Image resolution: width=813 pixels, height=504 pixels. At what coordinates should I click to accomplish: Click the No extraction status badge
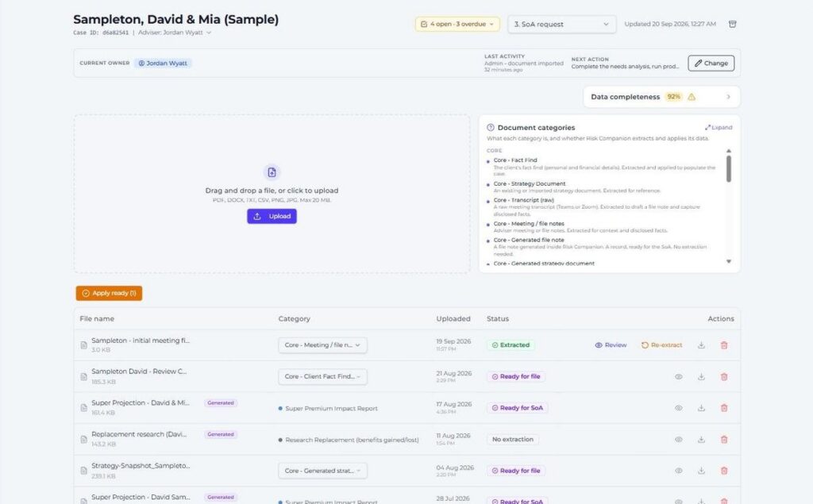tap(513, 439)
